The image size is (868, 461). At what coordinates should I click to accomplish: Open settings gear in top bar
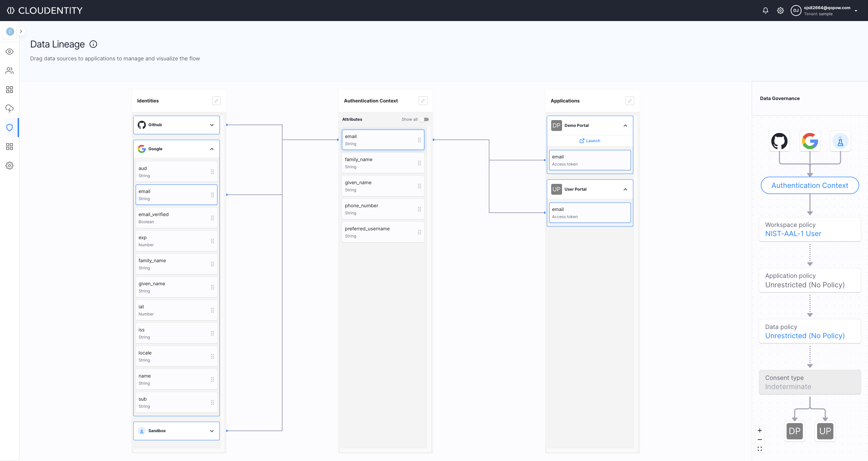pyautogui.click(x=780, y=11)
